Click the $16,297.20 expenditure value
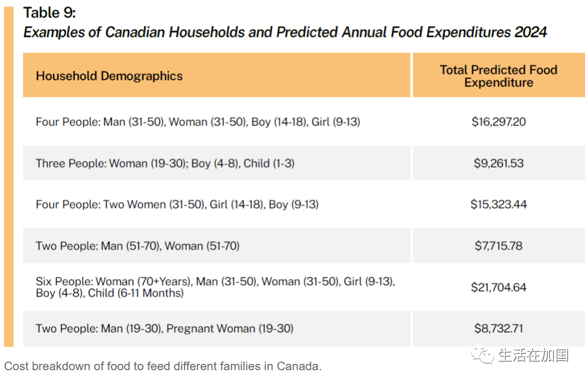588x381 pixels. (x=498, y=122)
